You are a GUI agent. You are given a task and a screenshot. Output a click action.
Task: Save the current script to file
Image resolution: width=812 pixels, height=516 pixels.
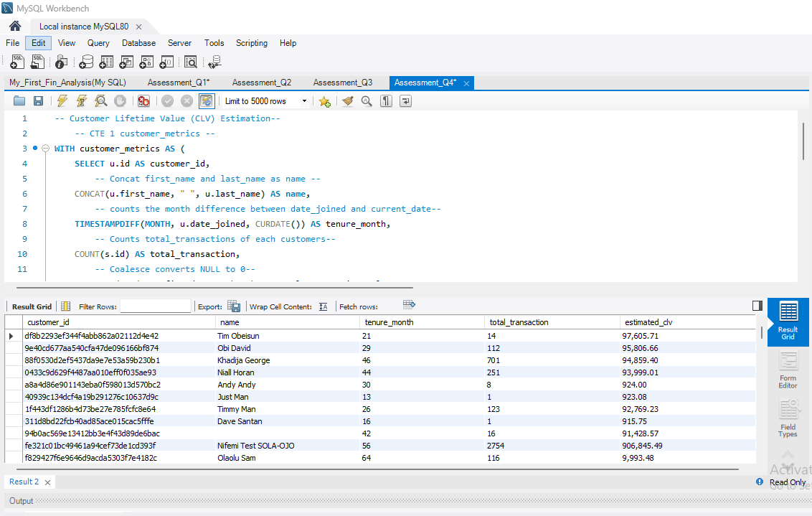[x=38, y=101]
